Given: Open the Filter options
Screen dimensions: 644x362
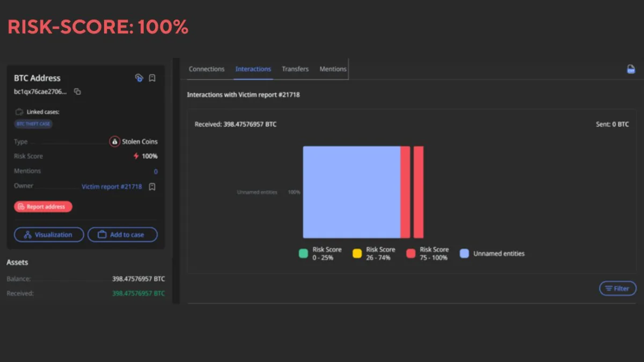Looking at the screenshot, I should pyautogui.click(x=618, y=289).
